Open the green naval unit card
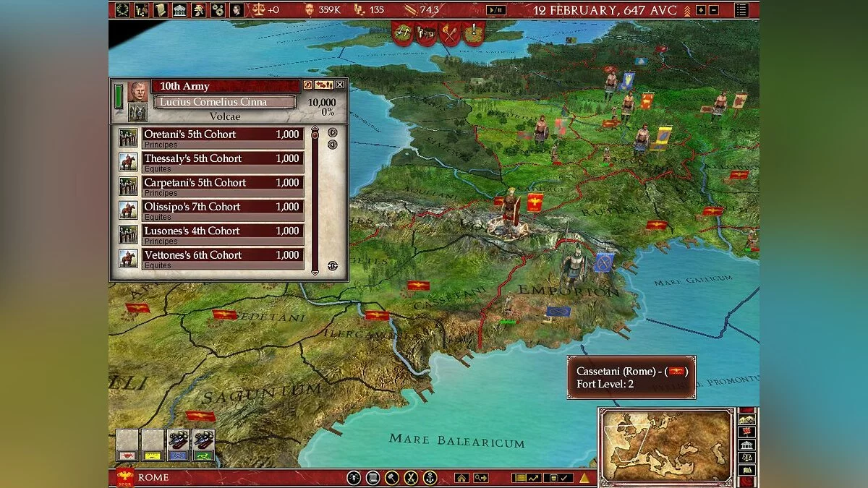Viewport: 868px width, 488px height. coord(203,445)
